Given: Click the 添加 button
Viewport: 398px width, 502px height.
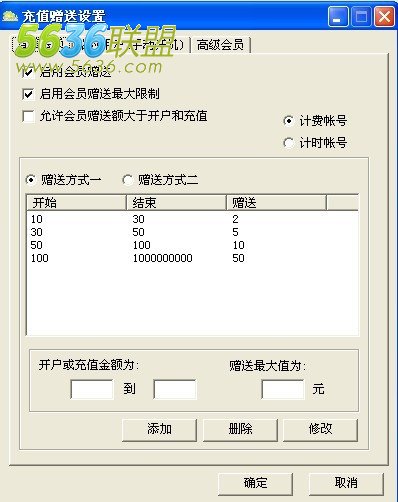Looking at the screenshot, I should [x=159, y=429].
